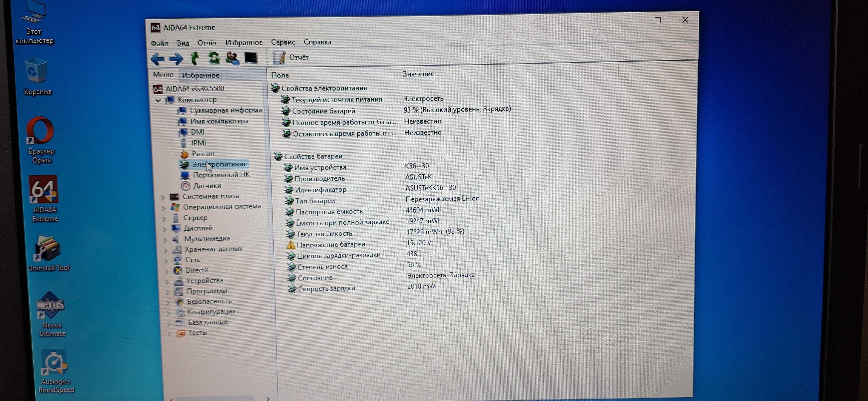Go back with the blue left arrow
The height and width of the screenshot is (401, 868).
157,59
